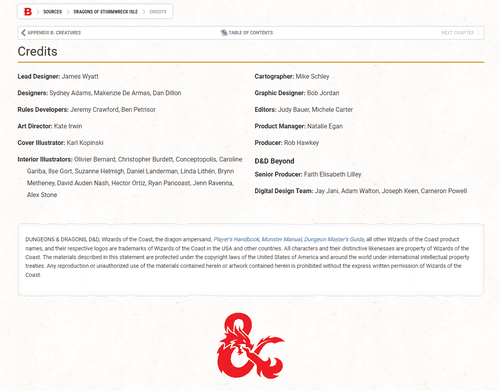
Task: Click the Interior Illustrators label
Action: coord(45,159)
